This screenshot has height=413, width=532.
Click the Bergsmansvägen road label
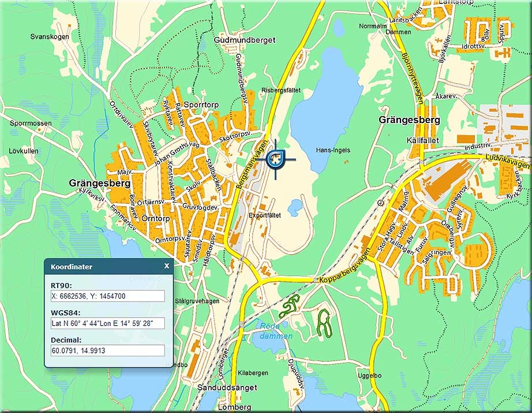click(x=252, y=164)
